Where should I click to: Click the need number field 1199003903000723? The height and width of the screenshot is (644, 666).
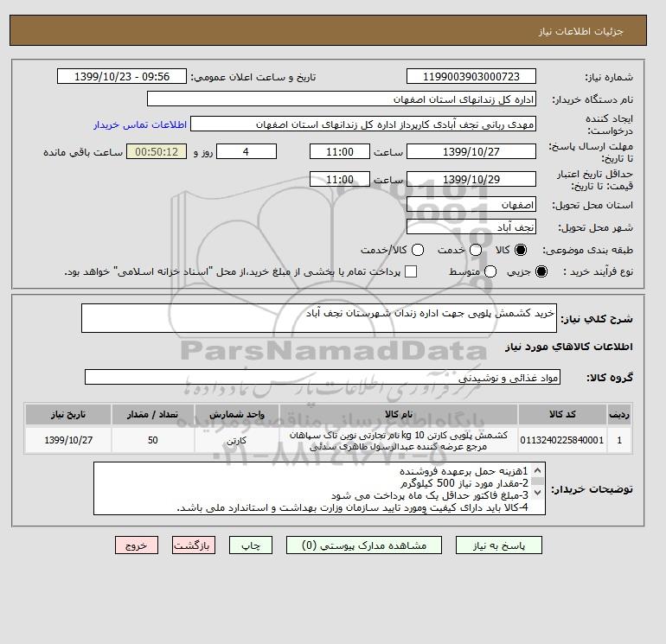click(471, 76)
